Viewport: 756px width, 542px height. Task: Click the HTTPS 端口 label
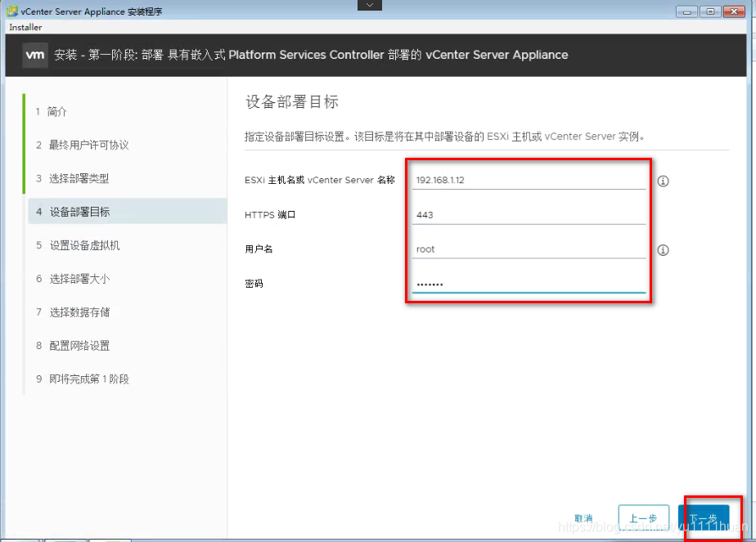(270, 215)
